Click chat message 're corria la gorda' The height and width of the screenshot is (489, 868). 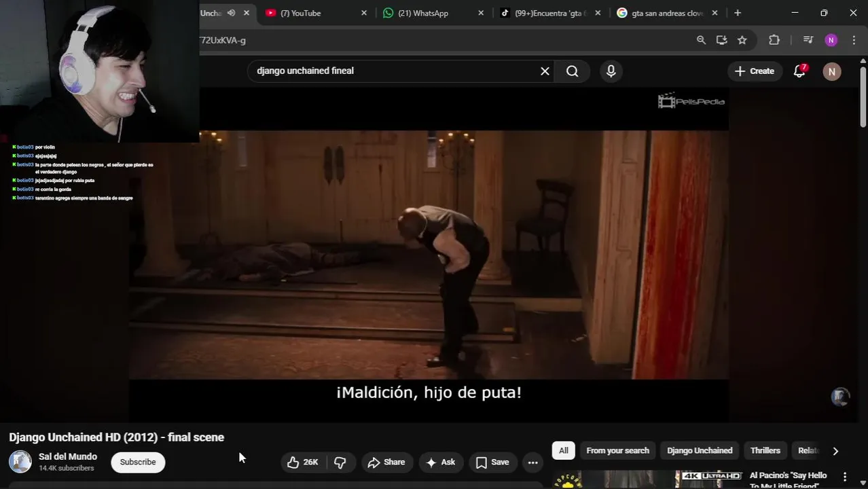point(53,189)
